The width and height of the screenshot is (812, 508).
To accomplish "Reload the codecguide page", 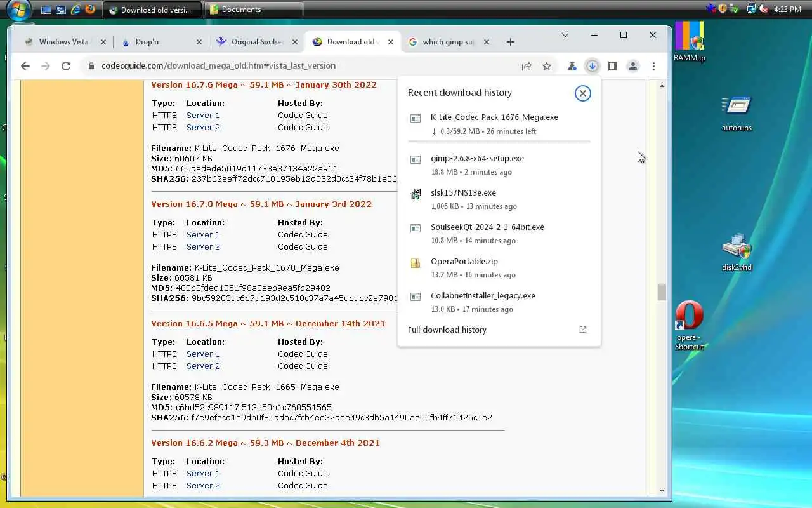I will [66, 66].
